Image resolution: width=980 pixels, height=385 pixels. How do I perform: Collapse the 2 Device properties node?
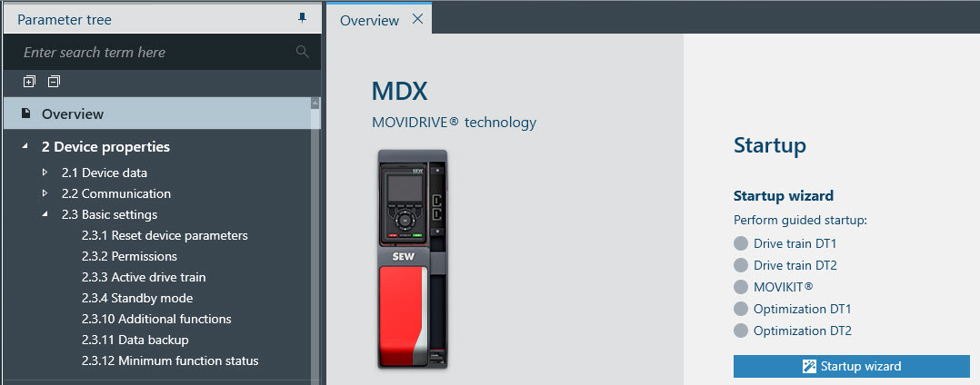pos(25,147)
